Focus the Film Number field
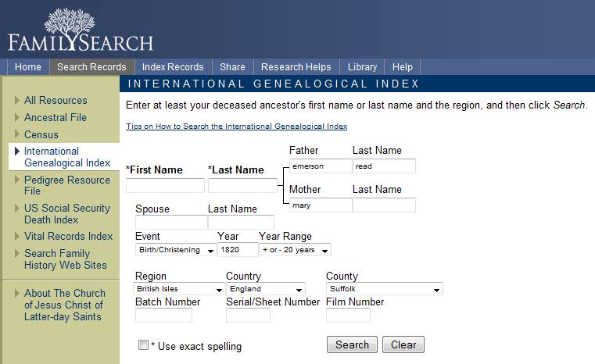 [x=348, y=316]
